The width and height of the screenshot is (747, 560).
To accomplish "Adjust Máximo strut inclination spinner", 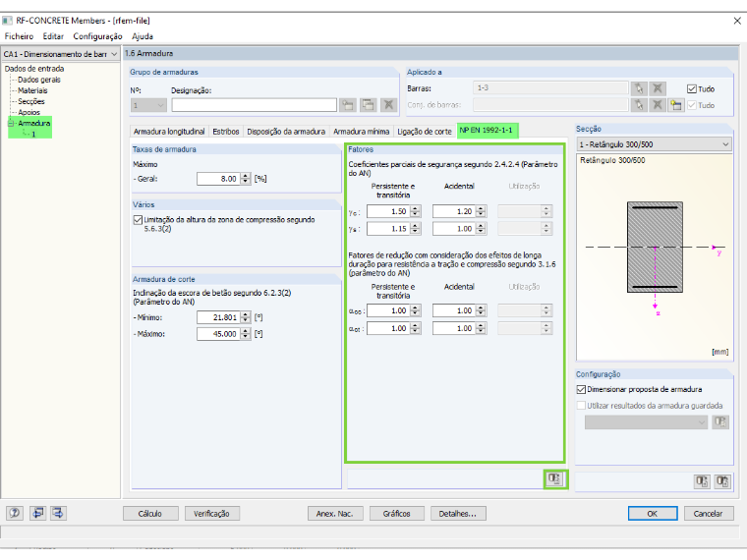I will (x=246, y=334).
